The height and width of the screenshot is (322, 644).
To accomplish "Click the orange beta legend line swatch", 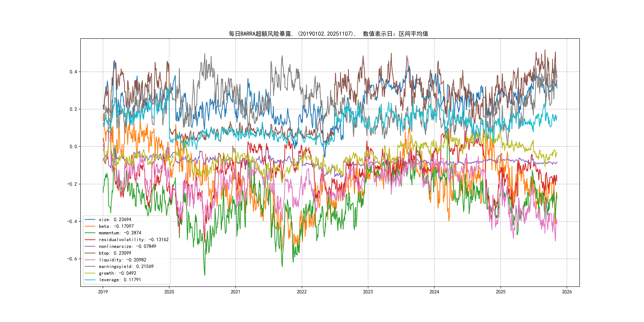I will click(90, 226).
